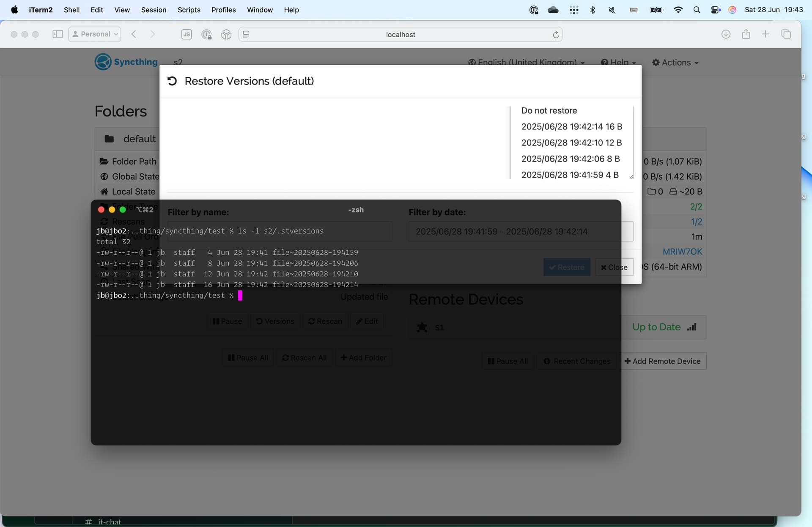Open a new Safari tab with plus icon

click(x=765, y=34)
